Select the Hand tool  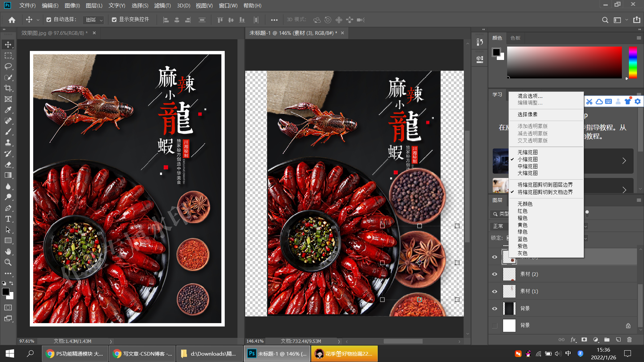(x=8, y=251)
